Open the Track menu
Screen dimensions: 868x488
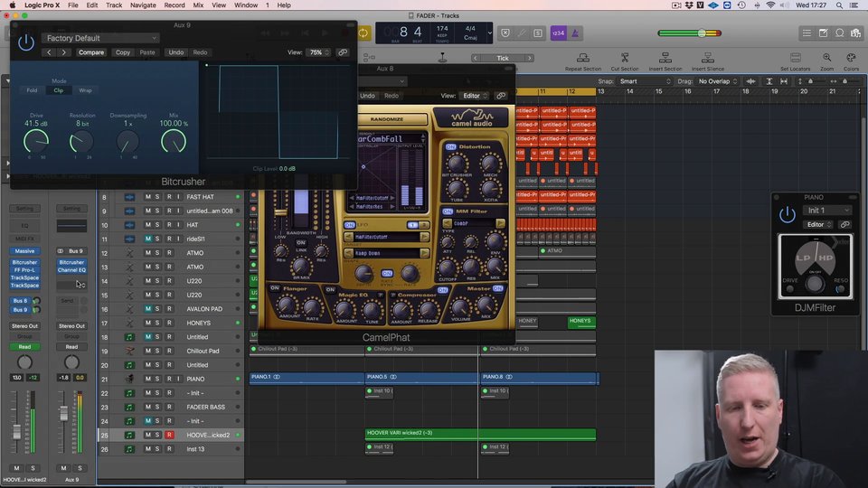tap(114, 5)
